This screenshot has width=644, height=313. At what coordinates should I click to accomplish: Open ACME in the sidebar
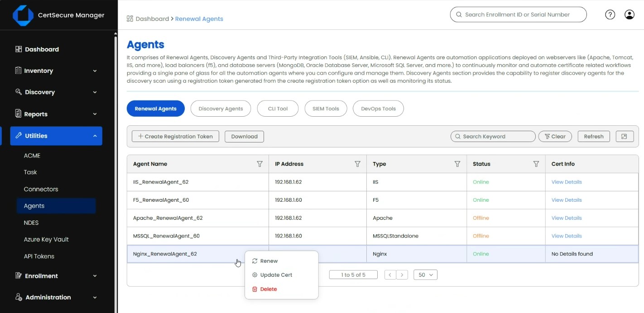[32, 156]
